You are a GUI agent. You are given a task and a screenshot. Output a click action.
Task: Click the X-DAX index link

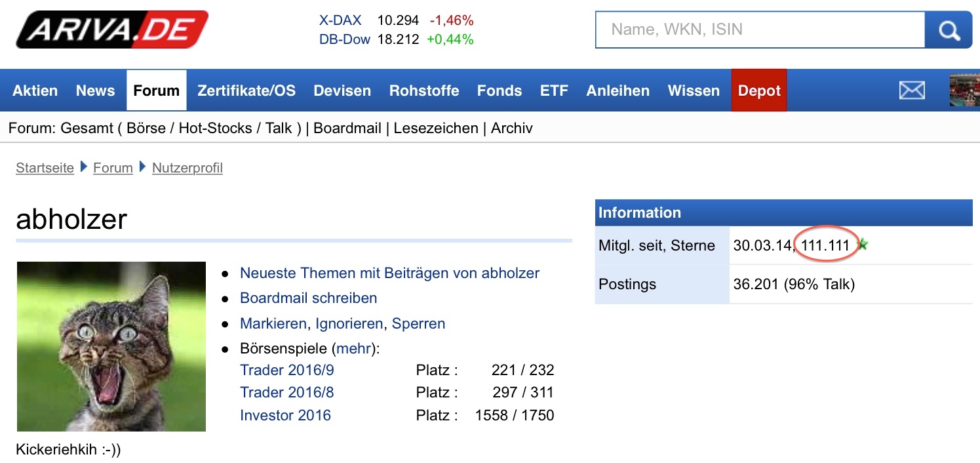(x=341, y=20)
